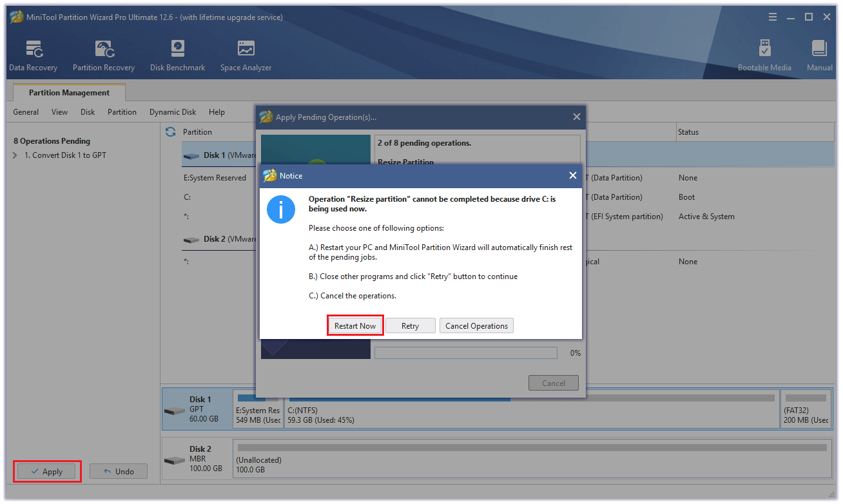Click the 0% progress bar
Viewport: 843px width, 504px height.
(465, 353)
